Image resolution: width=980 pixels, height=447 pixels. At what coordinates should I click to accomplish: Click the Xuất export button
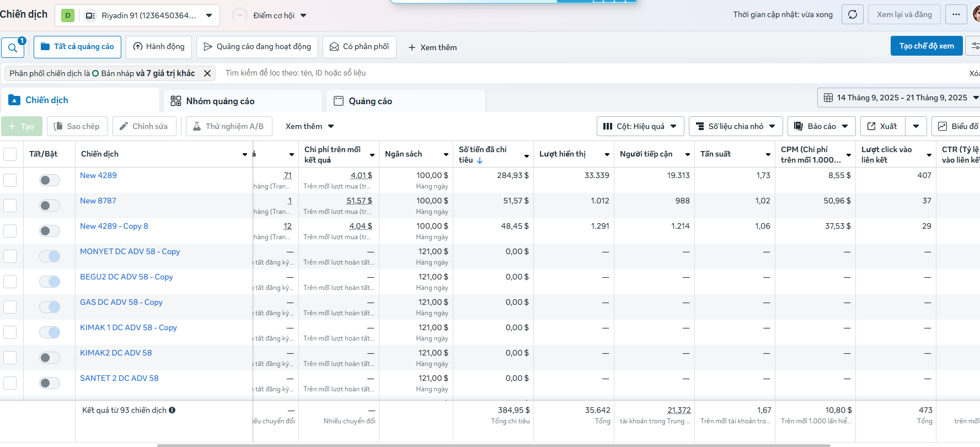pos(882,126)
